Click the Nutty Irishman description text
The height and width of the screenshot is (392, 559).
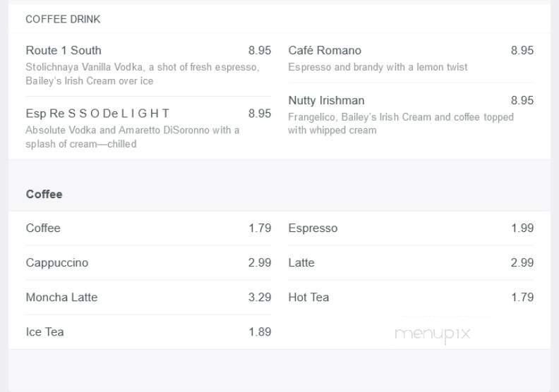(x=401, y=123)
